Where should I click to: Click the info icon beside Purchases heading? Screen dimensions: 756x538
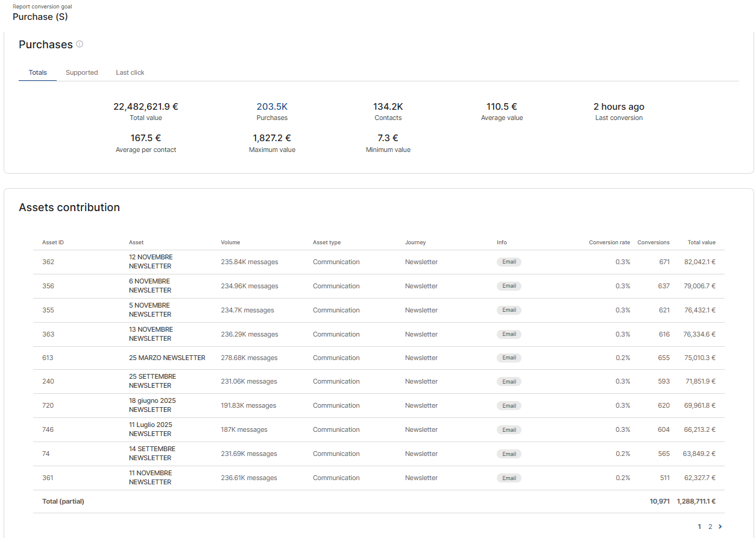pyautogui.click(x=80, y=44)
